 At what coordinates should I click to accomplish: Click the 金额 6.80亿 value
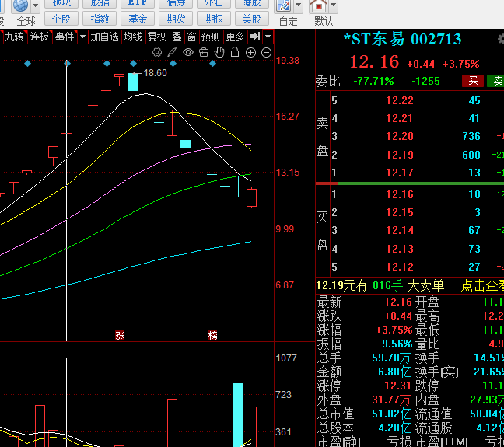click(x=395, y=372)
